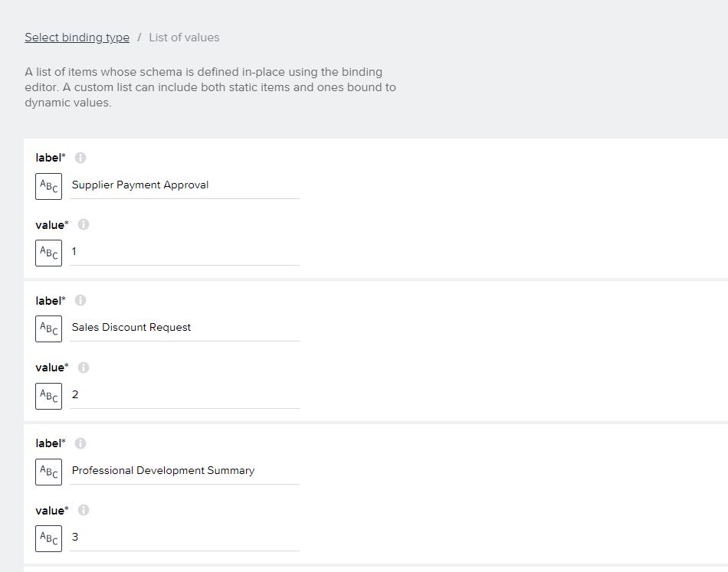Open binding type icon for Supplier Payment Approval label
The height and width of the screenshot is (572, 728).
(x=49, y=187)
